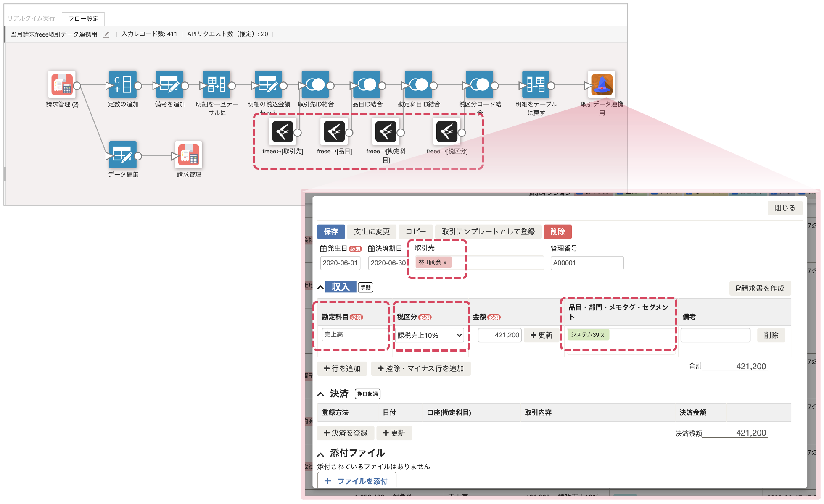Click the freee→[税区分] connector icon
This screenshot has height=504, width=824.
point(446,131)
